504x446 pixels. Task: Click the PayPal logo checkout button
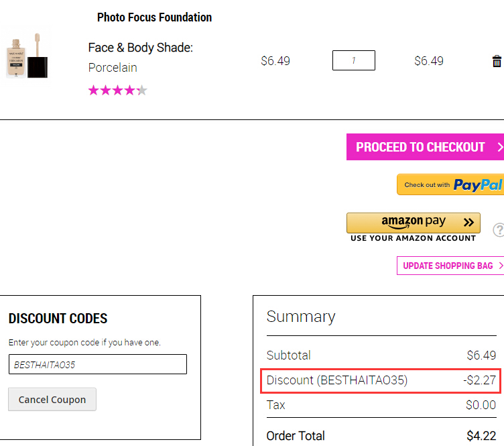point(450,184)
